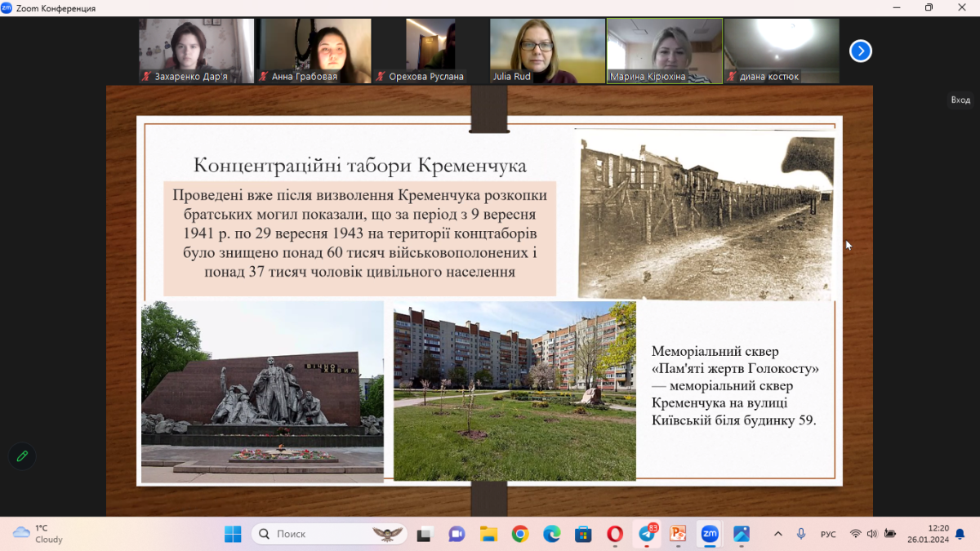
Task: Open the Windows Start menu
Action: pyautogui.click(x=233, y=534)
